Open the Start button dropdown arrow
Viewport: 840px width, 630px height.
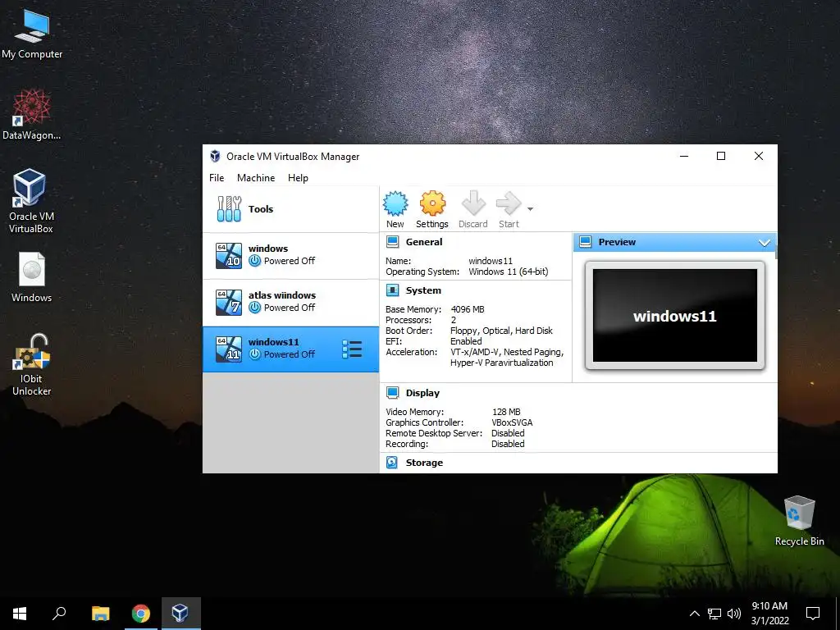click(531, 209)
